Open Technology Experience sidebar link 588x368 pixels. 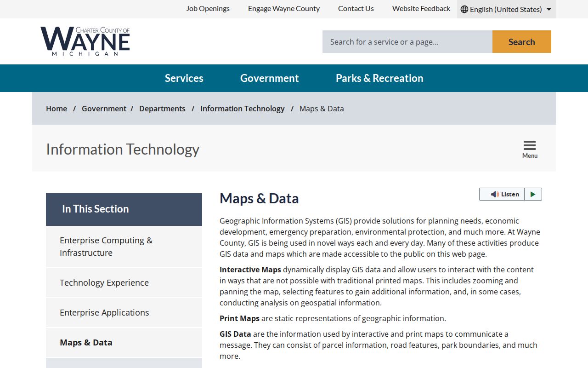pyautogui.click(x=124, y=283)
